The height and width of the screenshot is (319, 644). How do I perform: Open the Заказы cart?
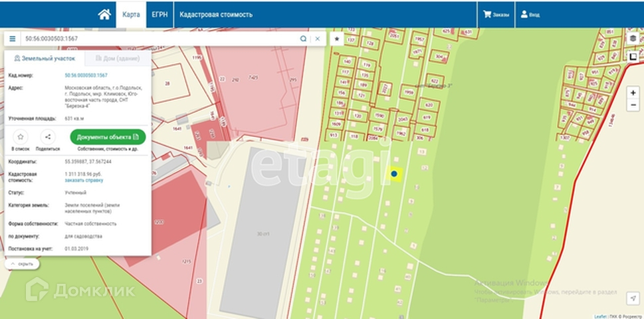(496, 15)
